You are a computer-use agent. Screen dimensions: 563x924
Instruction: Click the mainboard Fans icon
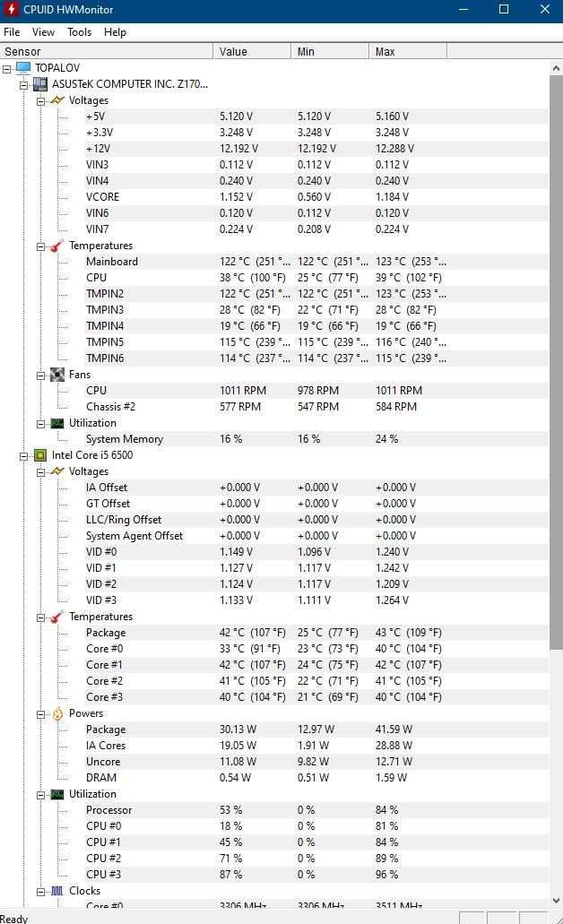pyautogui.click(x=57, y=375)
